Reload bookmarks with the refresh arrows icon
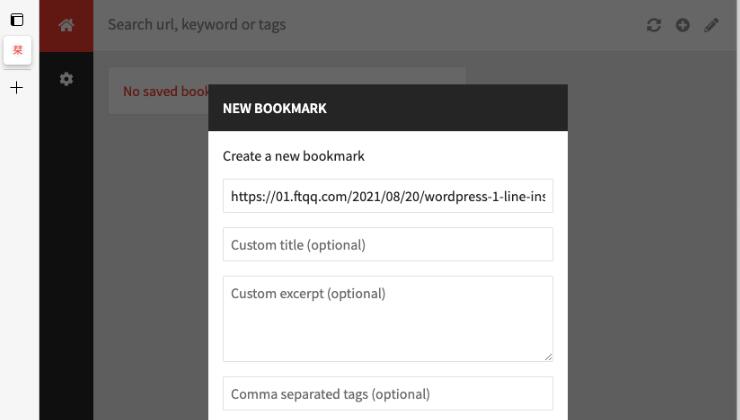This screenshot has height=420, width=740. pos(654,25)
